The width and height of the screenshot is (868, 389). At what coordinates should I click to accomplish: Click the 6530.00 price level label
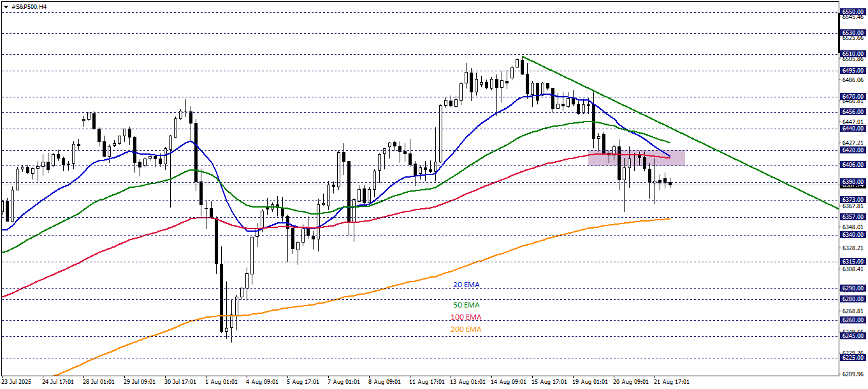(853, 33)
